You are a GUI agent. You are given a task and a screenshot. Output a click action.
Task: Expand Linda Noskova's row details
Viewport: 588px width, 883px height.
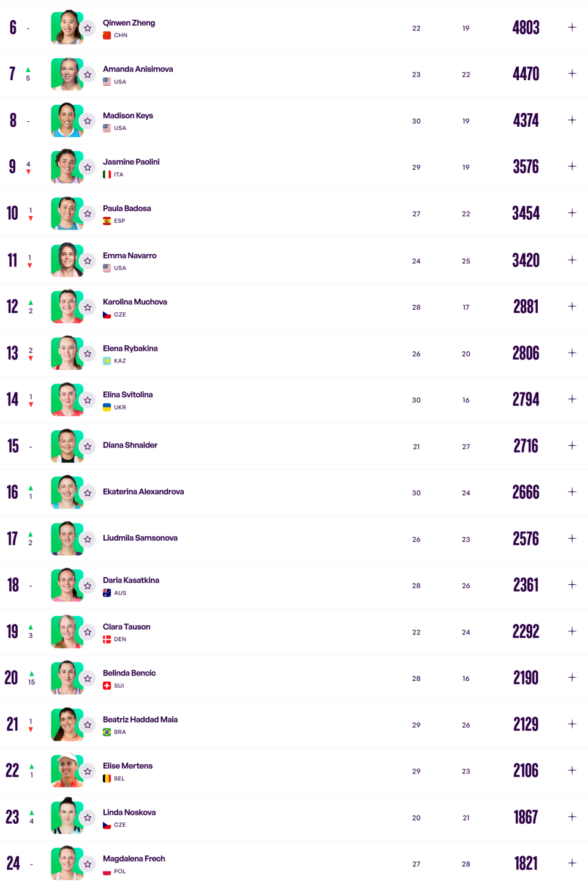coord(572,817)
